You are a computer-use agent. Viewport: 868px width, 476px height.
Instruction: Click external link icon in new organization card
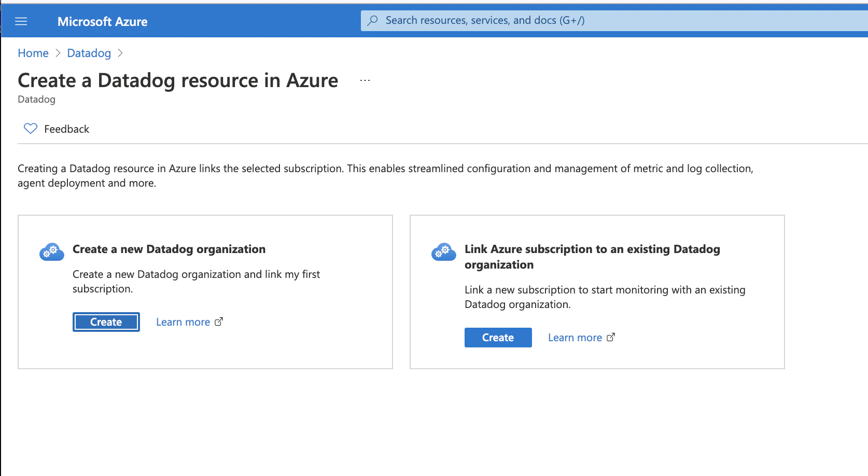click(219, 321)
